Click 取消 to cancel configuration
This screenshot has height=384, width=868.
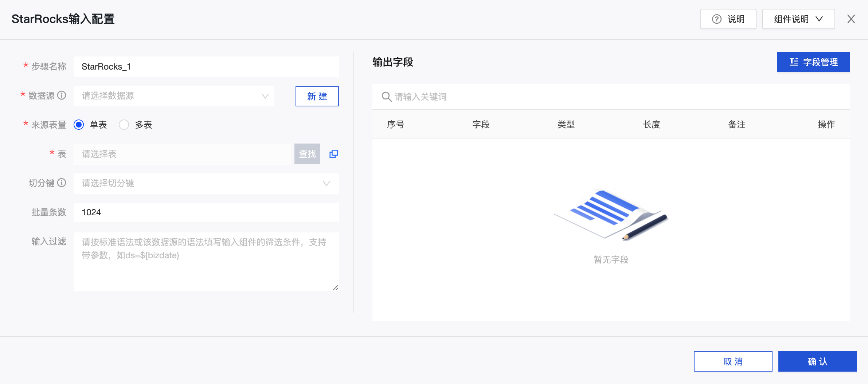[x=733, y=361]
